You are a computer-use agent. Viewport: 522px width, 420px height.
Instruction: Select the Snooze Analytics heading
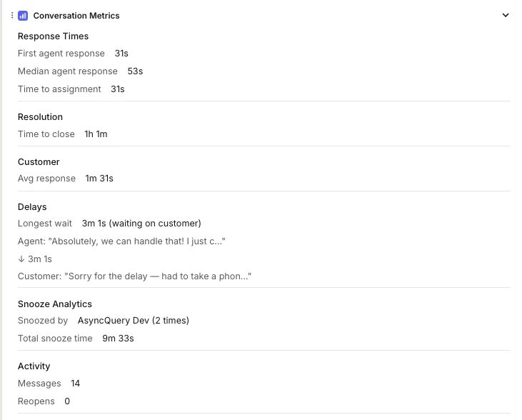pyautogui.click(x=54, y=304)
